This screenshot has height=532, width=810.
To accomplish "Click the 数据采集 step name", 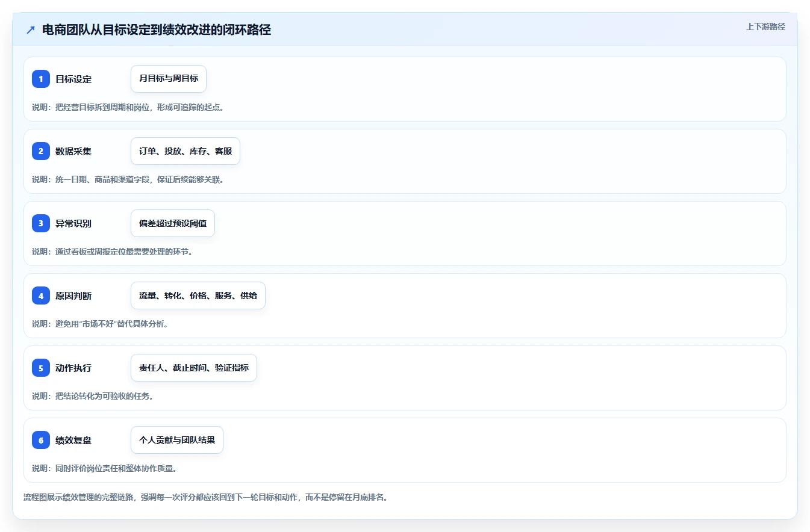I will (73, 151).
